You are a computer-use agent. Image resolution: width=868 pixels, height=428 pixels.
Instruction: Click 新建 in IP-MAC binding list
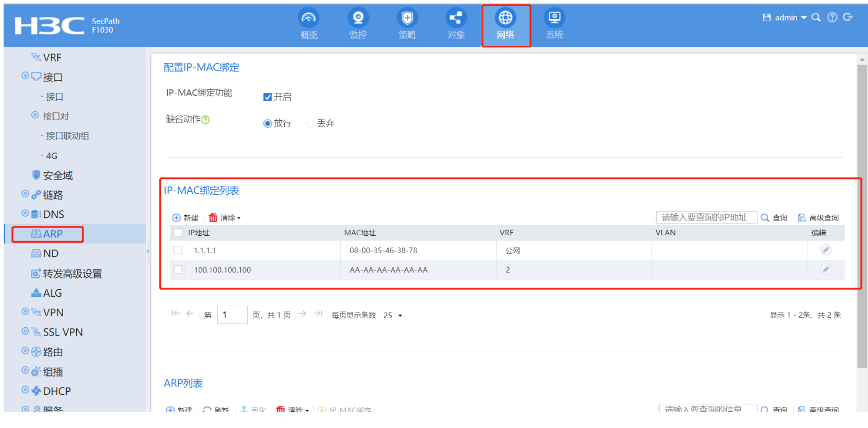point(185,217)
